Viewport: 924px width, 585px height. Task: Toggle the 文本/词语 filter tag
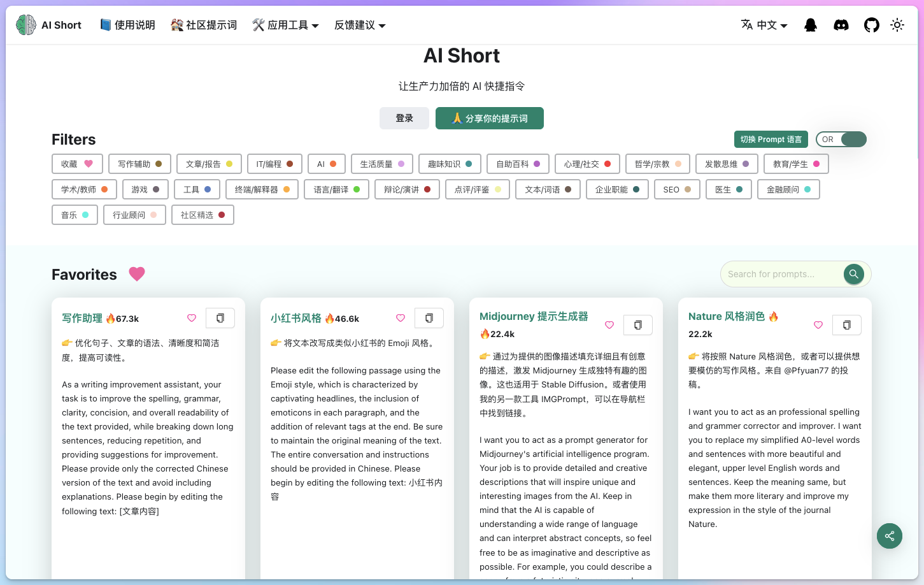point(548,189)
